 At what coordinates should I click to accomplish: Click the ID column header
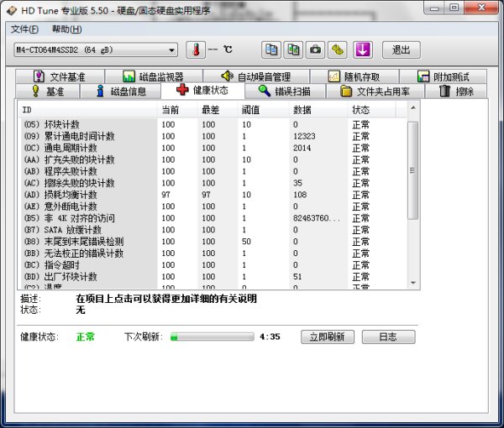(x=89, y=110)
